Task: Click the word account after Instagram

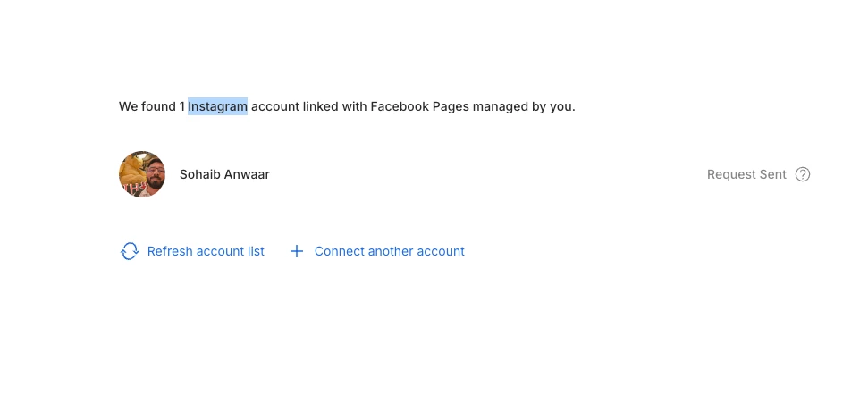Action: [274, 106]
